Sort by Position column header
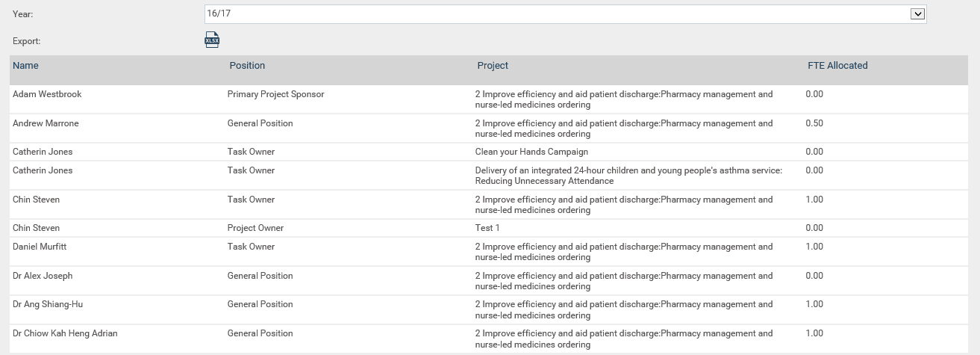The image size is (980, 355). click(247, 66)
